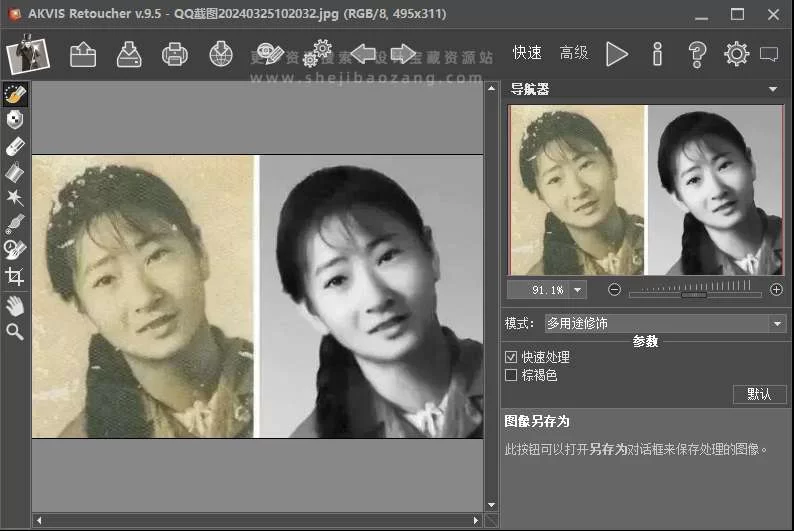Select the Selection Brush tool

click(x=15, y=94)
